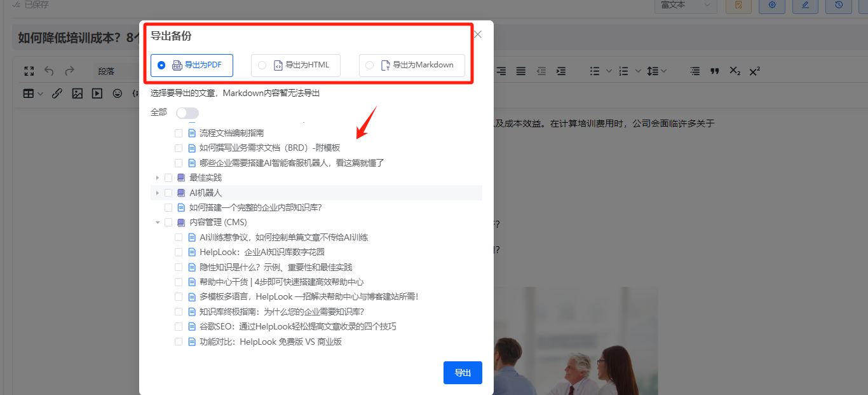Select the 导出为Markdown radio option
The image size is (868, 395).
coord(369,65)
